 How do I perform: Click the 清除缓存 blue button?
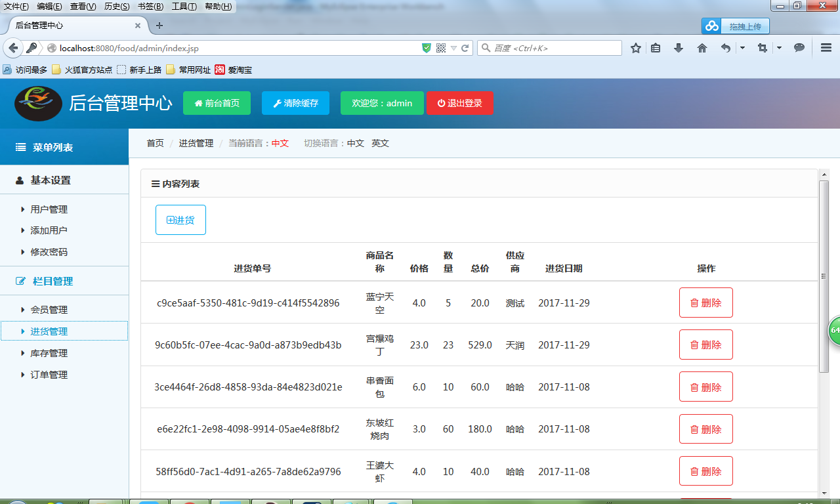295,103
